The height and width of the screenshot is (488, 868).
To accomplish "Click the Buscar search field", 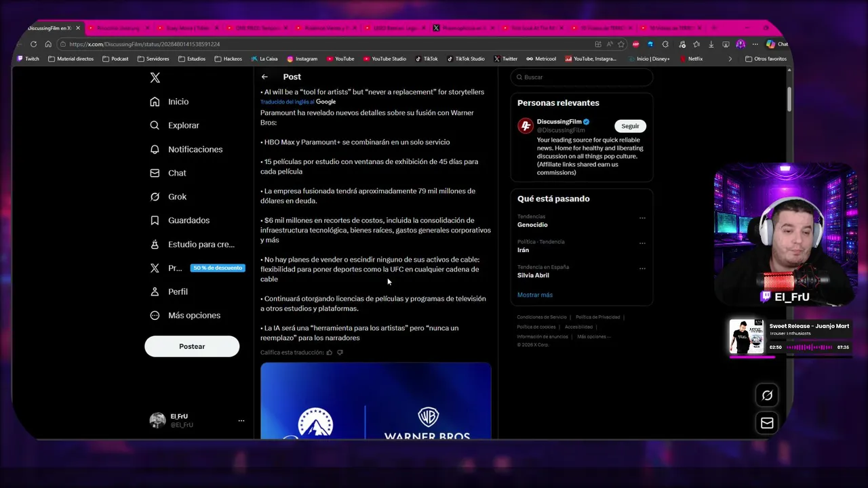I will click(x=582, y=77).
